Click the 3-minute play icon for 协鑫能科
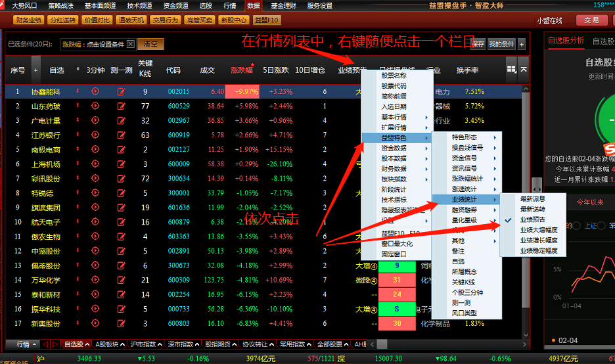Screen dimensions: 615x364 (95, 91)
